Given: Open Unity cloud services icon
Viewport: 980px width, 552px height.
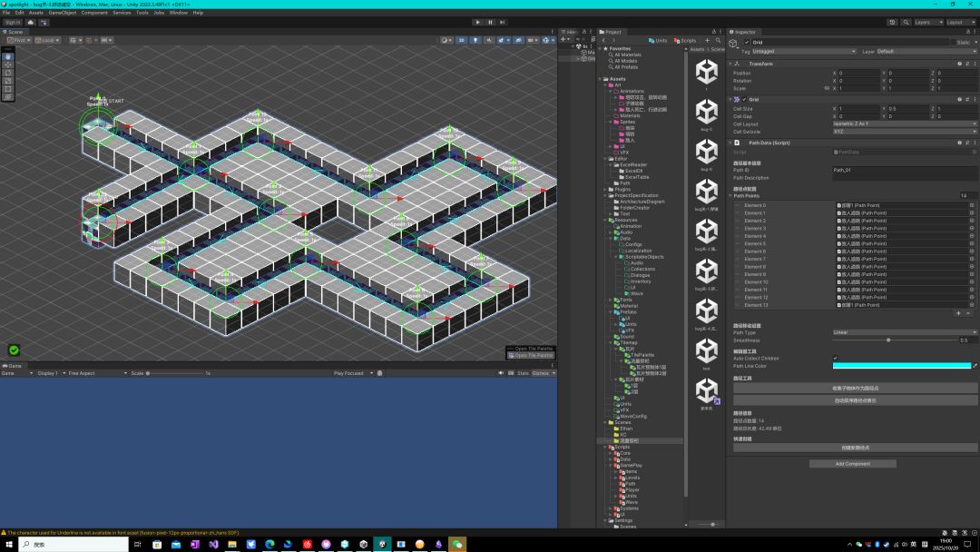Looking at the screenshot, I should [31, 23].
